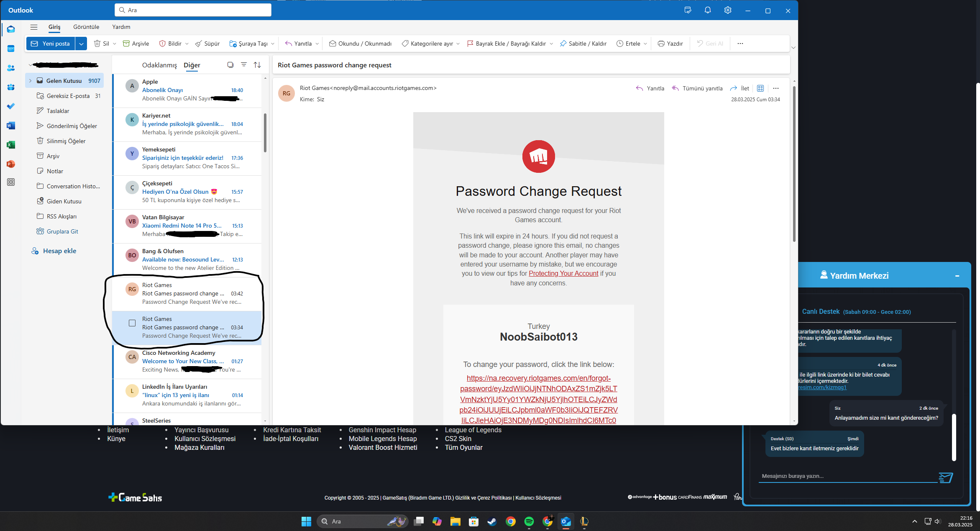Viewport: 980px width, 531px height.
Task: Open the Calendar icon in left rail
Action: click(11, 49)
